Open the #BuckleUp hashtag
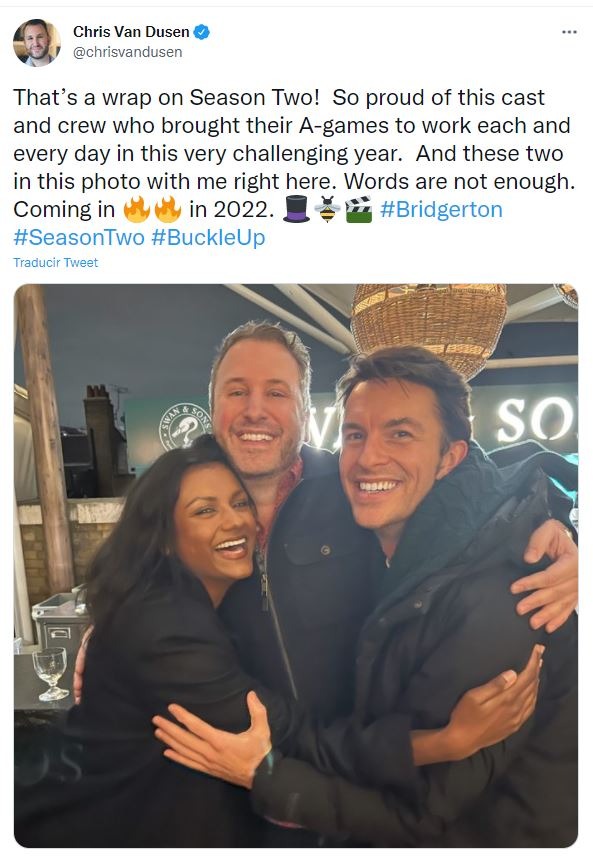 [x=208, y=238]
